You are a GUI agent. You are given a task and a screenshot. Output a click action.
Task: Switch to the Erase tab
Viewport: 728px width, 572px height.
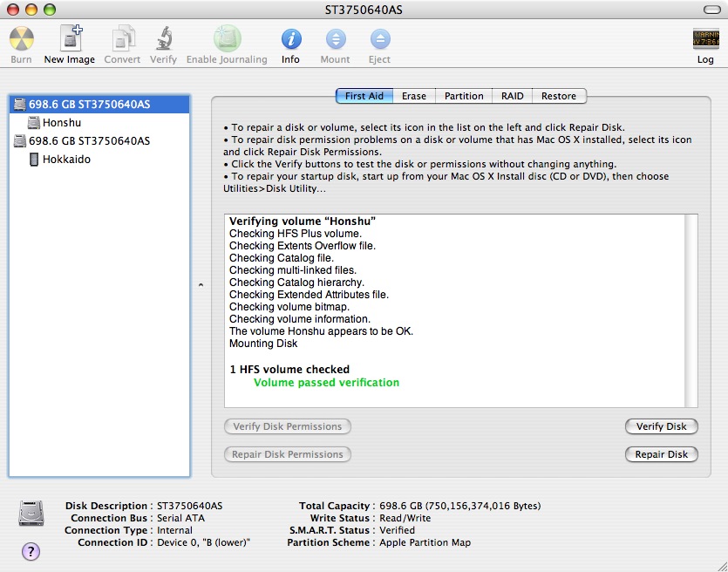click(x=414, y=96)
